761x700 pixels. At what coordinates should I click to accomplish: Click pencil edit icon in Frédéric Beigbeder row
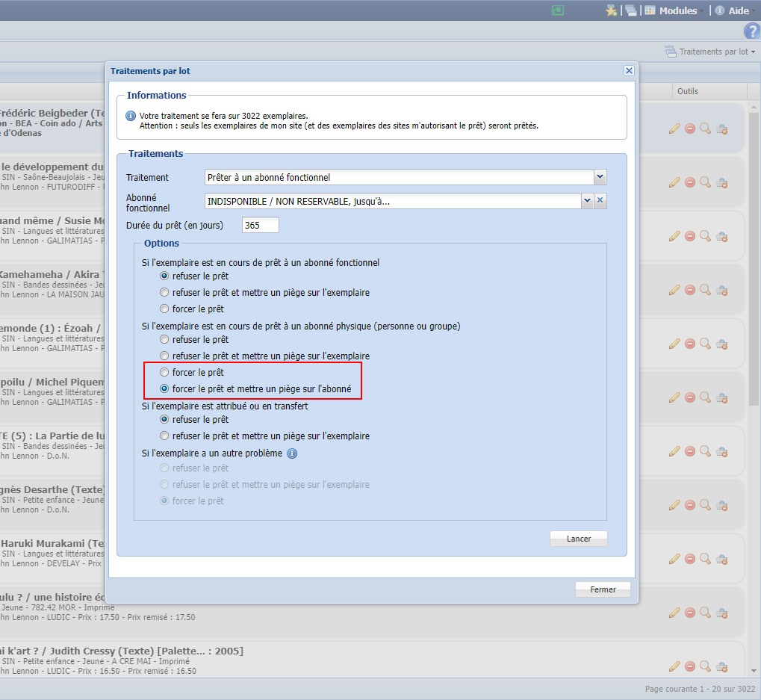click(674, 128)
